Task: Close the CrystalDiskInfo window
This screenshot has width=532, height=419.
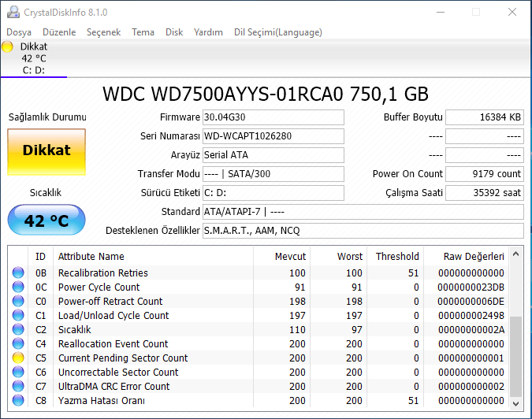Action: [512, 12]
